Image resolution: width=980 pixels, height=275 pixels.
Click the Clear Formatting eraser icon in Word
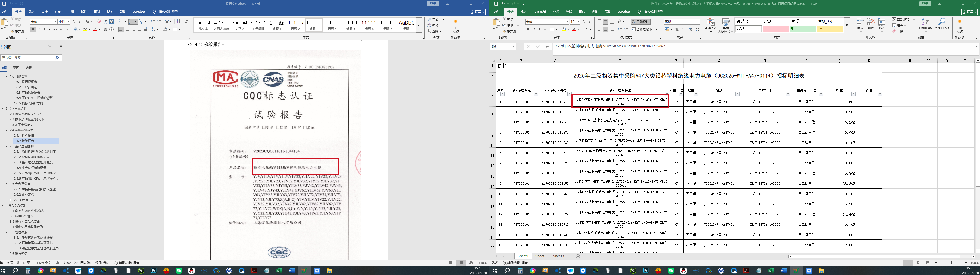coord(99,22)
